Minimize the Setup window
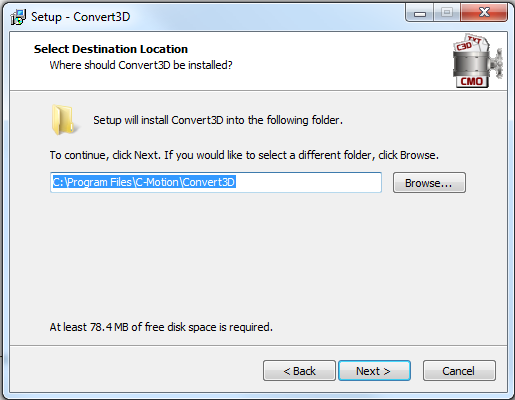Screen dimensions: 515x400 tap(420, 13)
